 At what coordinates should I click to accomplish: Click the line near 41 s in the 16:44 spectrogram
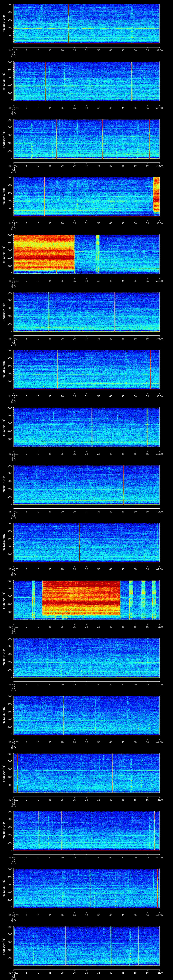click(112, 773)
